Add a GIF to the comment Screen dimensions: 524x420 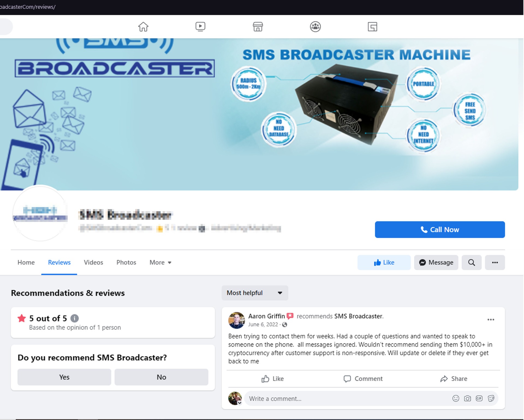(479, 398)
